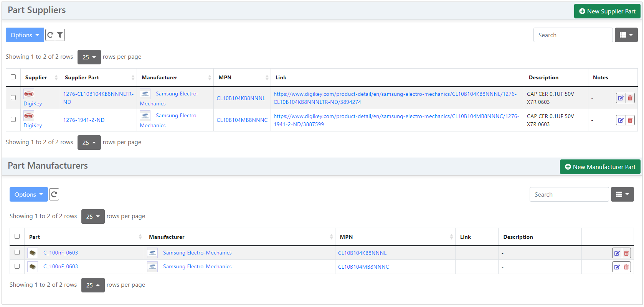Image resolution: width=644 pixels, height=307 pixels.
Task: Tick checkbox for CL10B104KB8NNNL manufacturer row
Action: coord(17,253)
